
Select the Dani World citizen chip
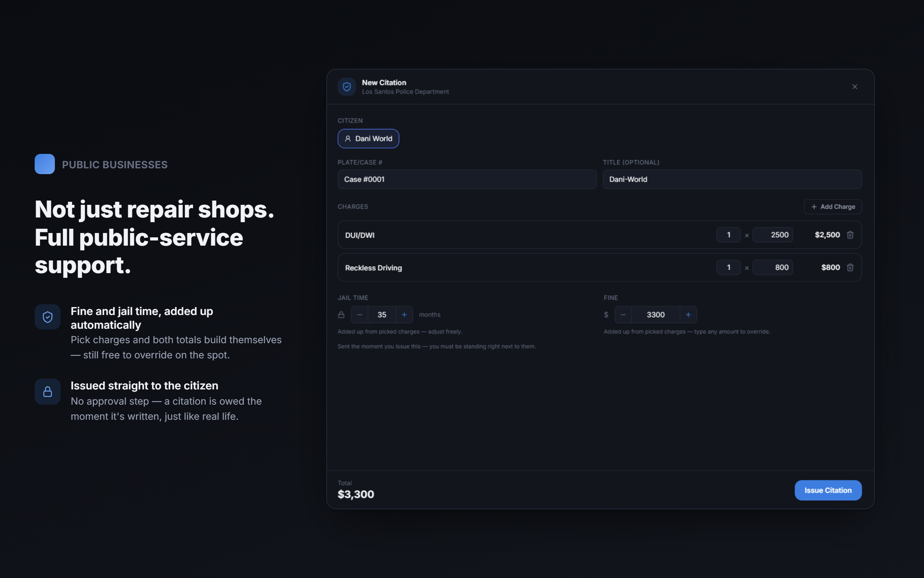click(x=368, y=138)
